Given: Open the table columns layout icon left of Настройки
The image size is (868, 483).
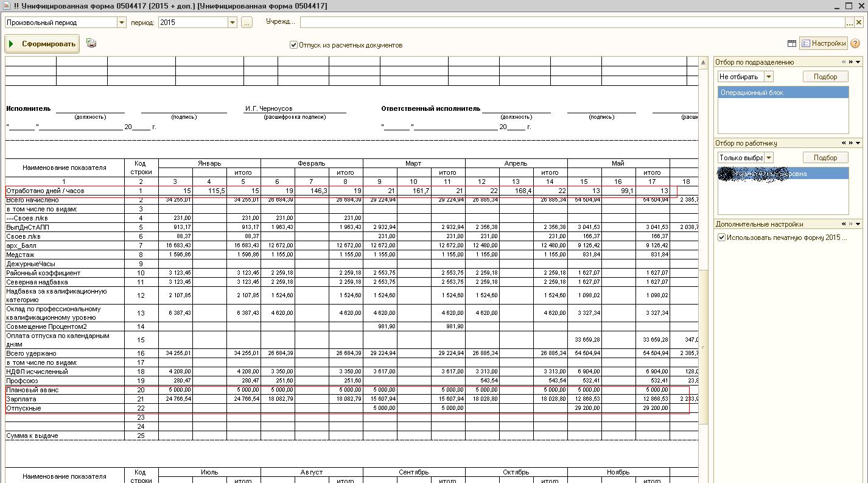Looking at the screenshot, I should (791, 44).
